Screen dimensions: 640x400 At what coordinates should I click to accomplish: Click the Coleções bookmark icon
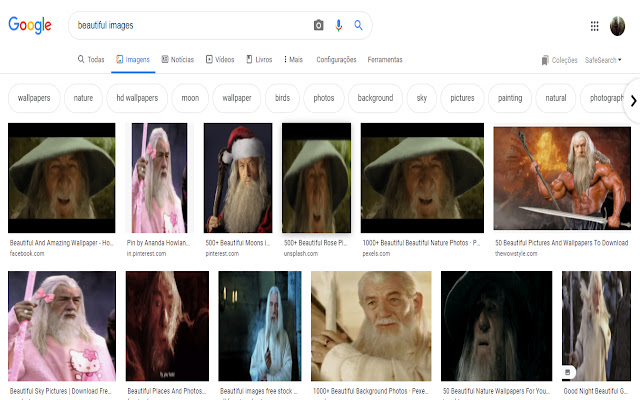click(x=545, y=60)
